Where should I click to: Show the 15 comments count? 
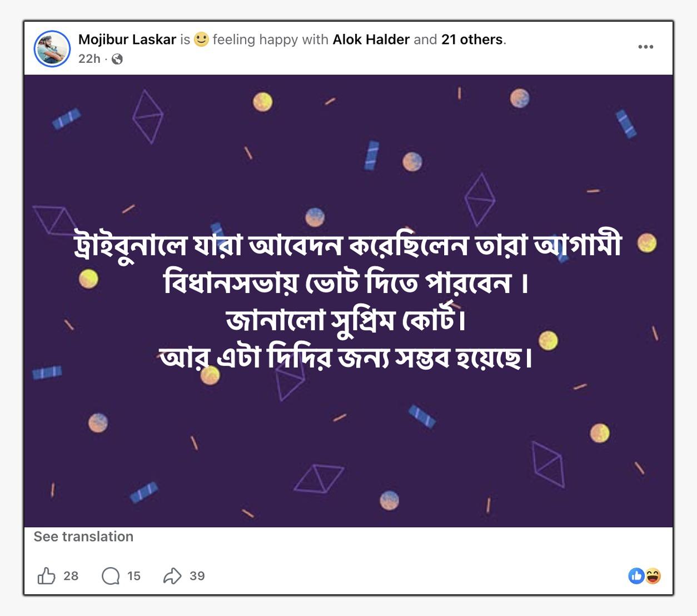pyautogui.click(x=134, y=576)
